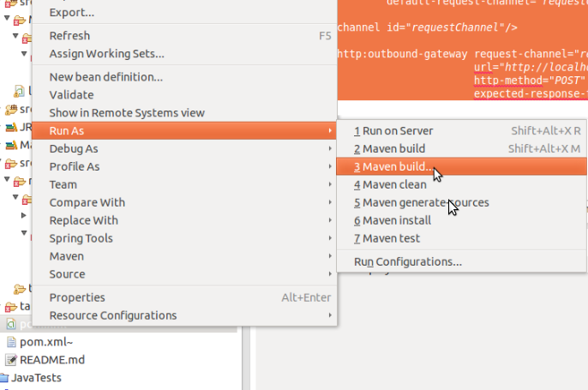Click the ta... folder icon with error marker

(11, 307)
